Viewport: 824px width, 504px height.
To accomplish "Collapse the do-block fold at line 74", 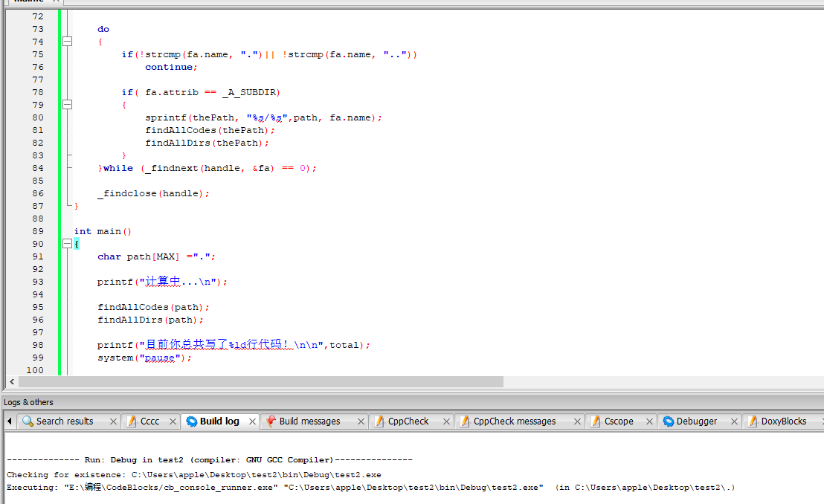I will coord(67,41).
